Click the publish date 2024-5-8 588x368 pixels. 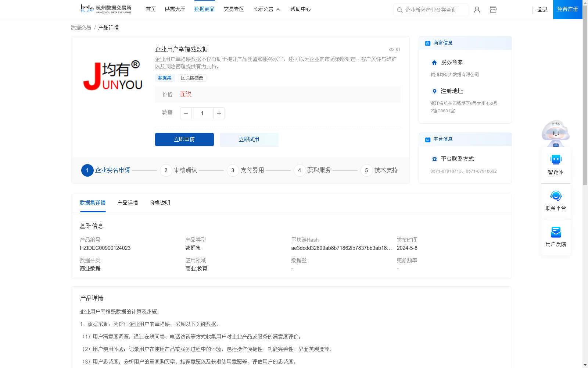click(x=407, y=248)
